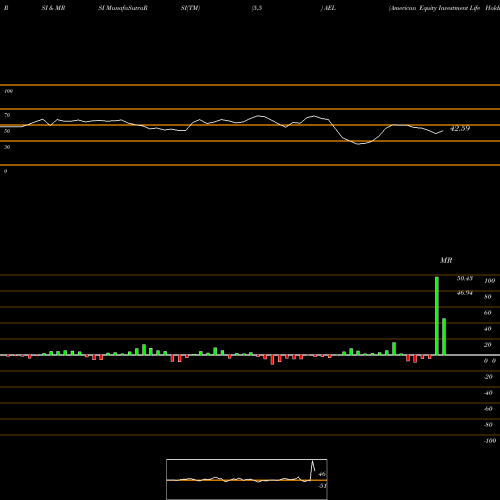Viewport: 500px width, 500px height.
Task: Click the MR scale label 80
Action: [x=488, y=297]
